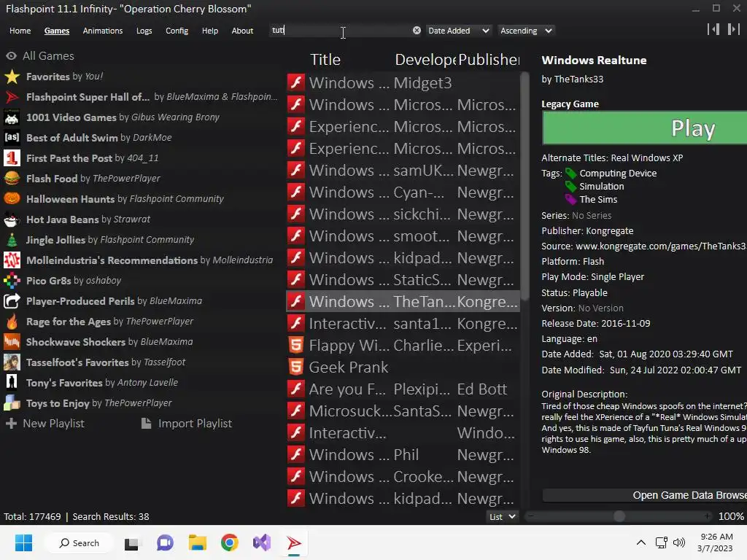The image size is (747, 560).
Task: Click The Sims tag
Action: 598,200
